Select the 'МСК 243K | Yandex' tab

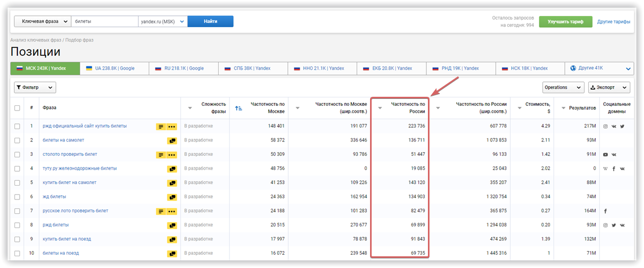point(45,68)
